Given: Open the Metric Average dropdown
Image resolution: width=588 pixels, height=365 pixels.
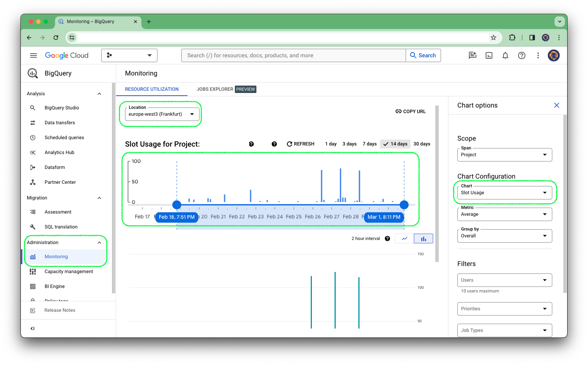Looking at the screenshot, I should pos(505,214).
